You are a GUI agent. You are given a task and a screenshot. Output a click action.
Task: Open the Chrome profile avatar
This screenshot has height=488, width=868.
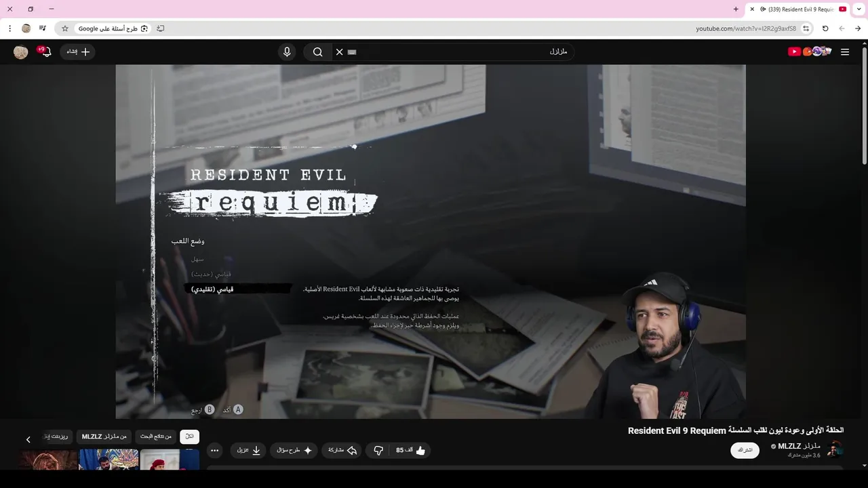pyautogui.click(x=26, y=28)
